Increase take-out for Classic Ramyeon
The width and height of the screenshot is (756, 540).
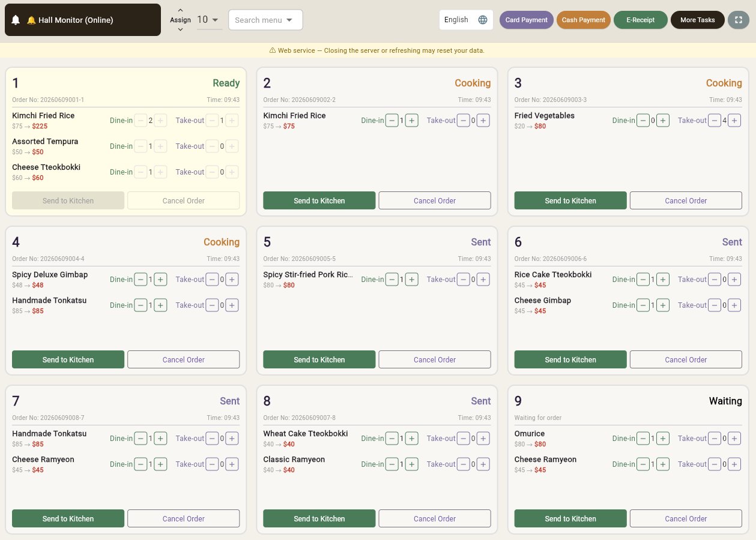(x=483, y=464)
